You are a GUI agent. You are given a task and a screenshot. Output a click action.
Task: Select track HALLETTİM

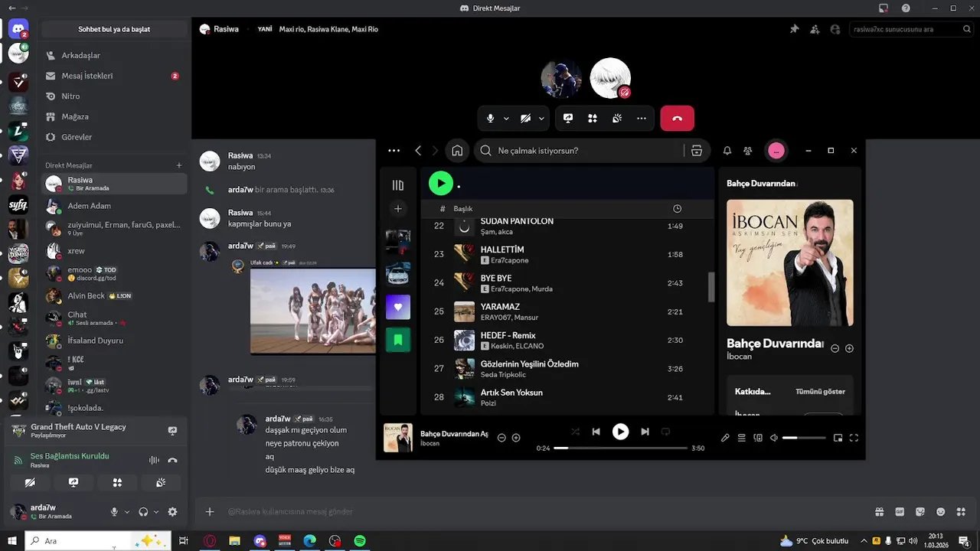pyautogui.click(x=567, y=254)
